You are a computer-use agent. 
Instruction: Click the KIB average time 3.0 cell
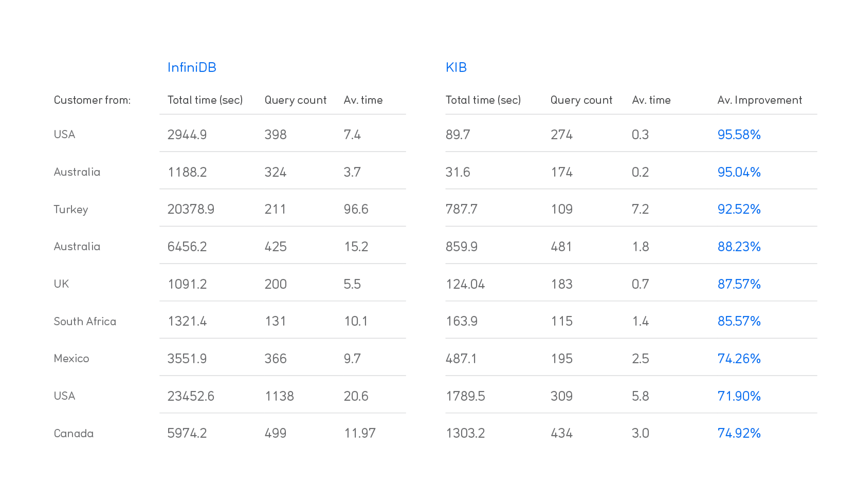tap(640, 433)
